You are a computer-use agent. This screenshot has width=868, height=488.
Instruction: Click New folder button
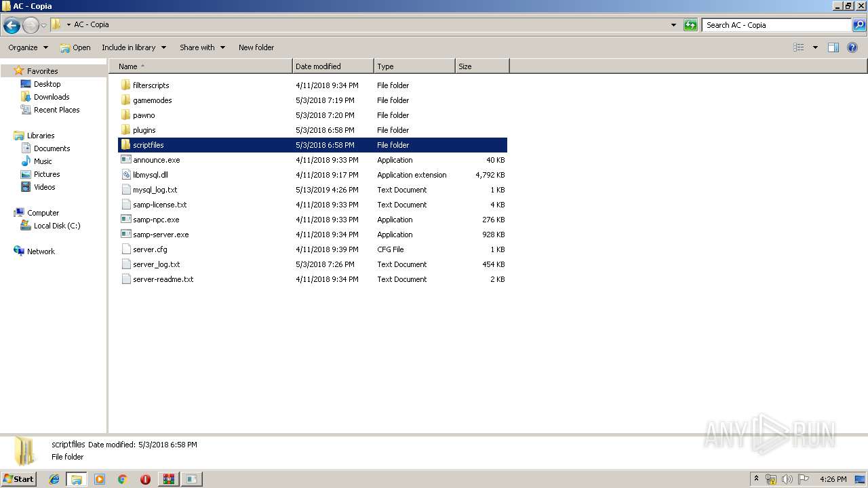tap(256, 47)
